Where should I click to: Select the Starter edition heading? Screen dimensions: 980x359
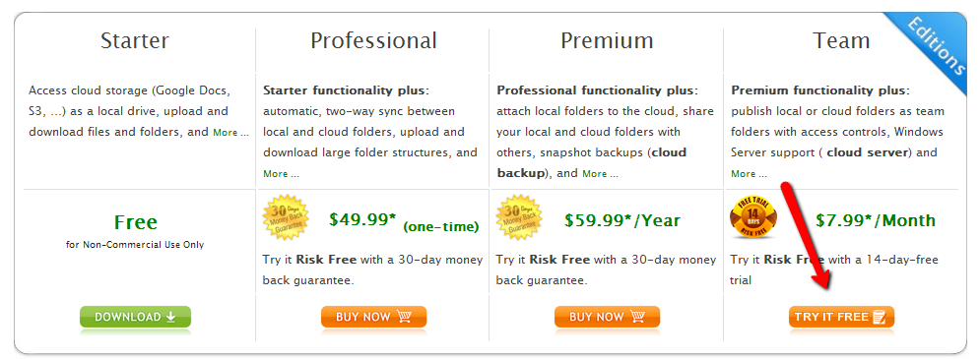[x=134, y=40]
